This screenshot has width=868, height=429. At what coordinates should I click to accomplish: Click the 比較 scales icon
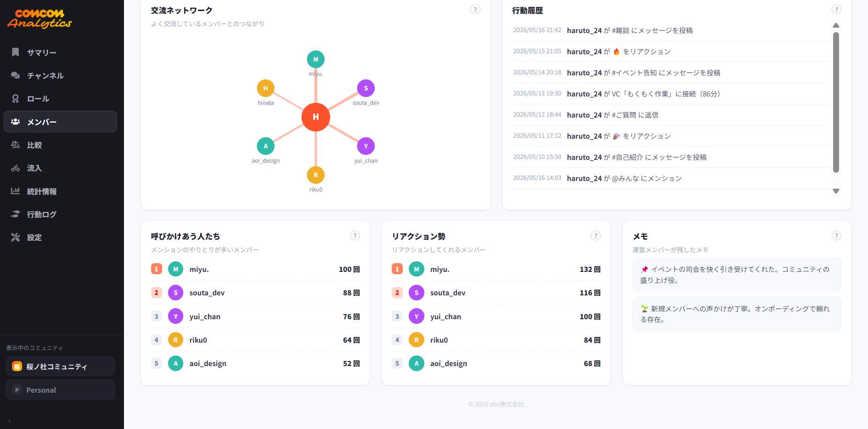tap(15, 145)
